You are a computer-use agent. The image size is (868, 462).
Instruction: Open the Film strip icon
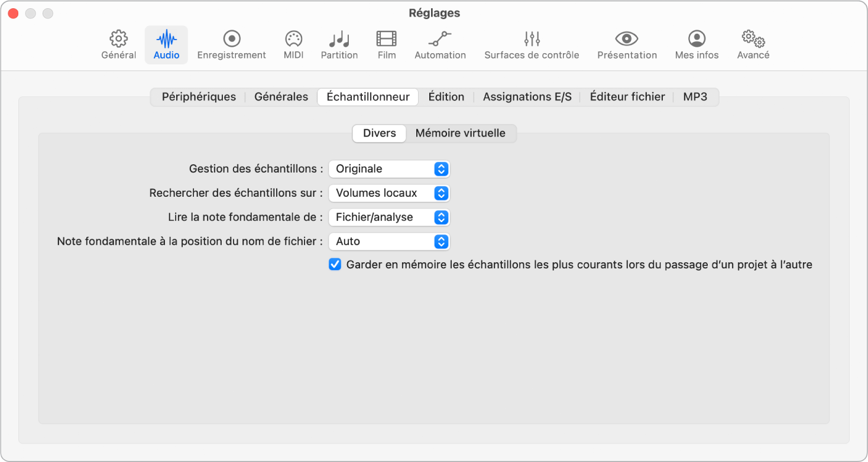tap(386, 40)
